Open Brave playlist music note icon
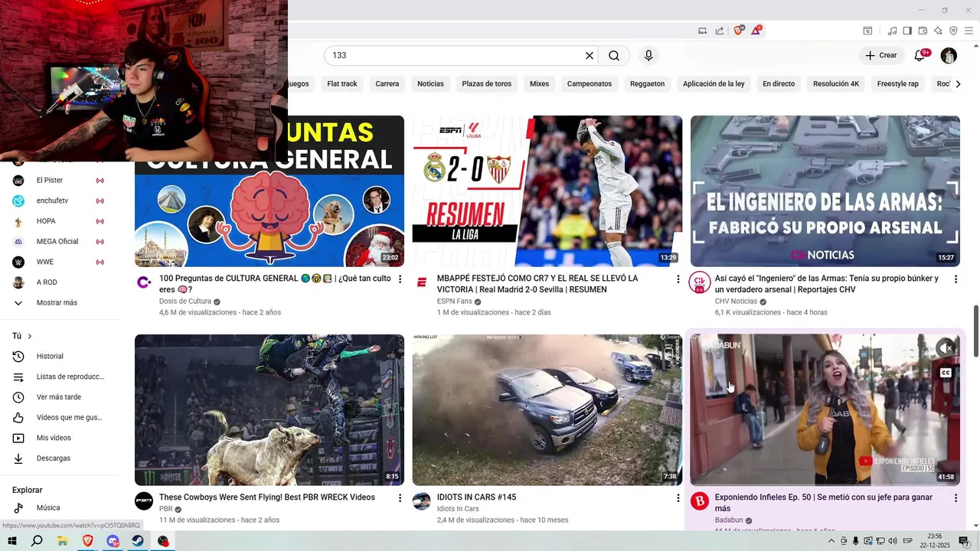This screenshot has width=980, height=551. pos(892,31)
